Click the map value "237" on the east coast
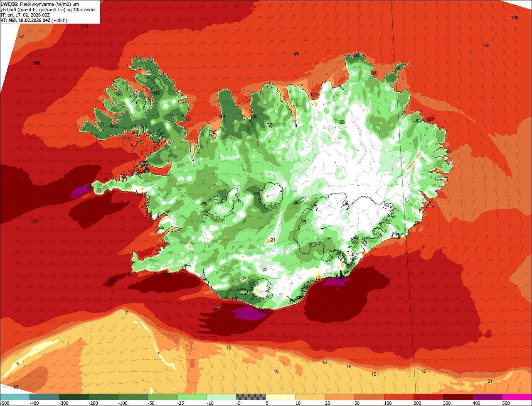 (x=430, y=119)
